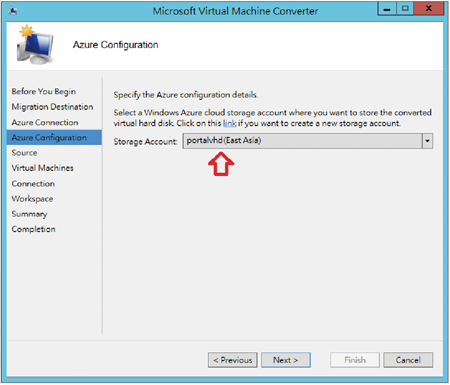Close the Virtual Machine Converter window
450x385 pixels.
point(429,9)
